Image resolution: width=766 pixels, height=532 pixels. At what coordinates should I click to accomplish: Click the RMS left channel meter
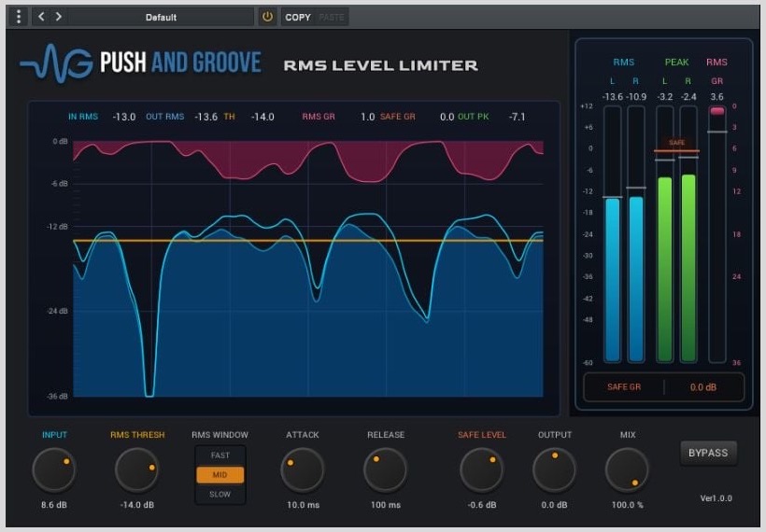pyautogui.click(x=612, y=234)
